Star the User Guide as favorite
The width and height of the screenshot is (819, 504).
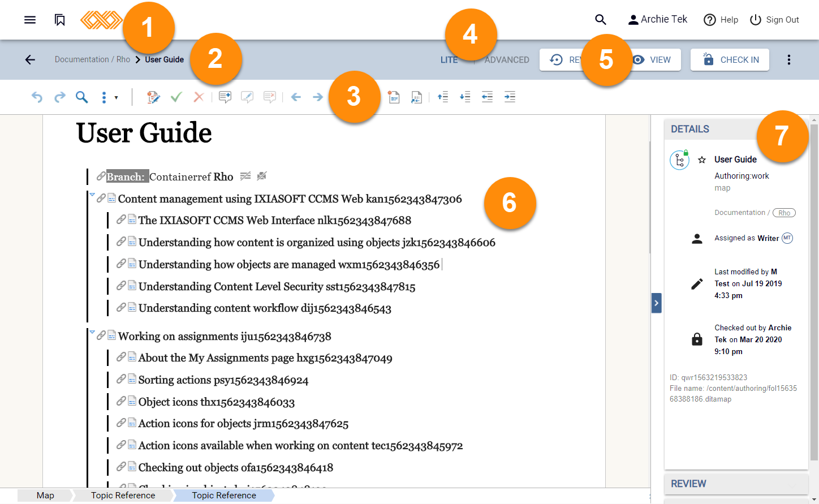(702, 160)
